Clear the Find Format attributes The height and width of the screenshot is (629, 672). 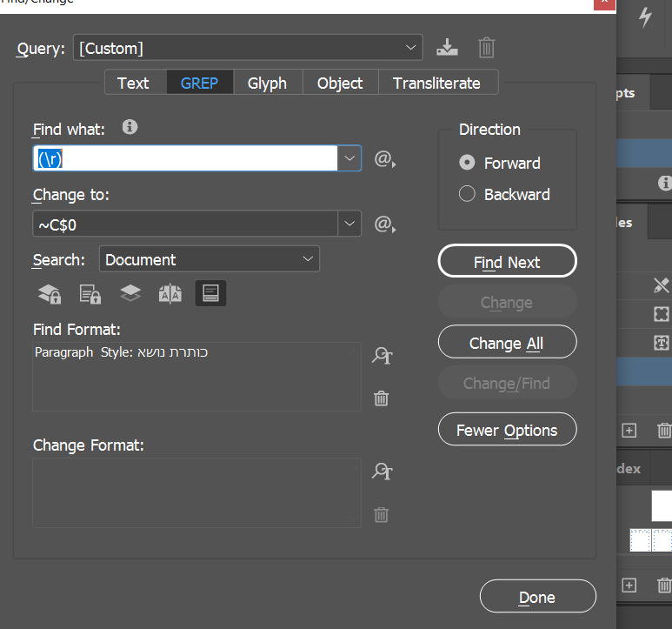coord(381,398)
